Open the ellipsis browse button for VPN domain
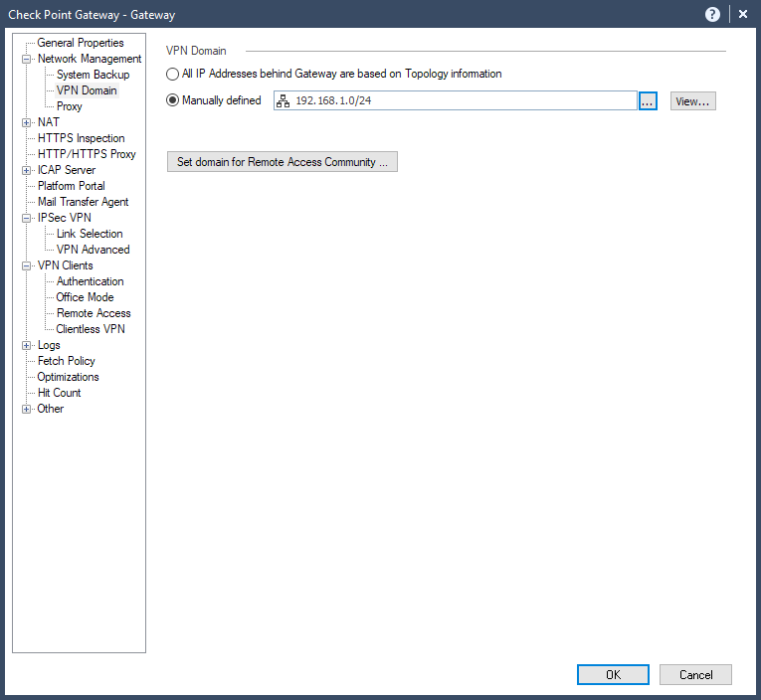The height and width of the screenshot is (700, 761). (648, 101)
